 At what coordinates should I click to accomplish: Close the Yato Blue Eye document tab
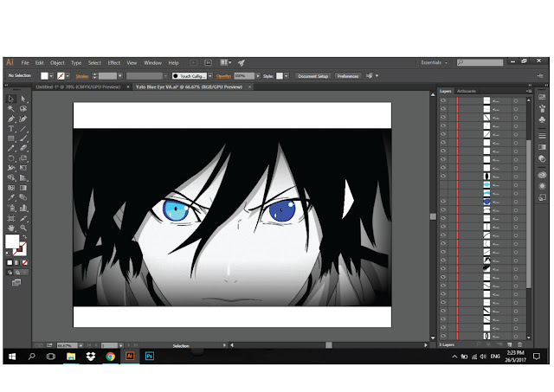point(249,87)
